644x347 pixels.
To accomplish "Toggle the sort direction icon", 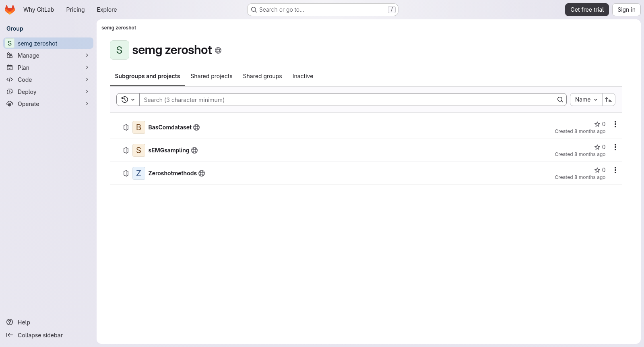I will point(609,100).
